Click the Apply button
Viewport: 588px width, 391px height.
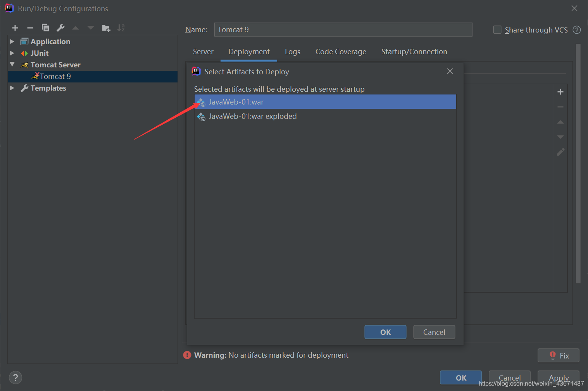point(559,377)
